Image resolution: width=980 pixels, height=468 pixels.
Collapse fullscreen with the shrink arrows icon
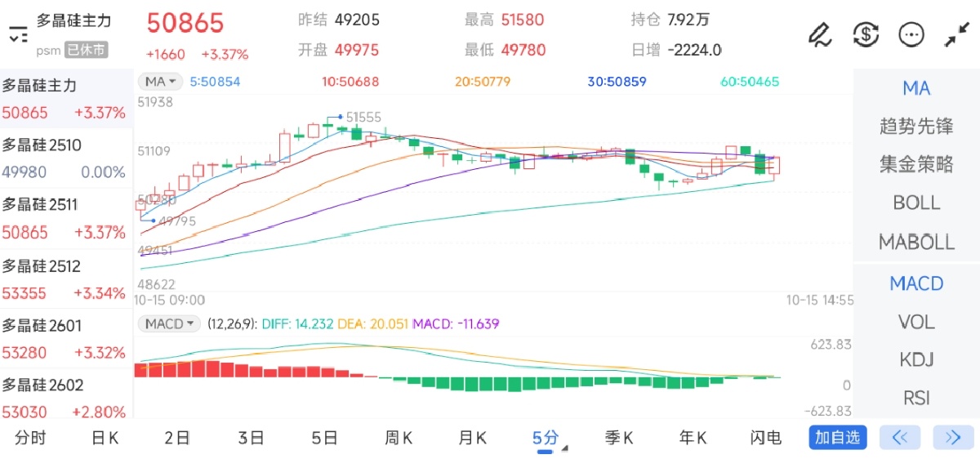point(955,34)
